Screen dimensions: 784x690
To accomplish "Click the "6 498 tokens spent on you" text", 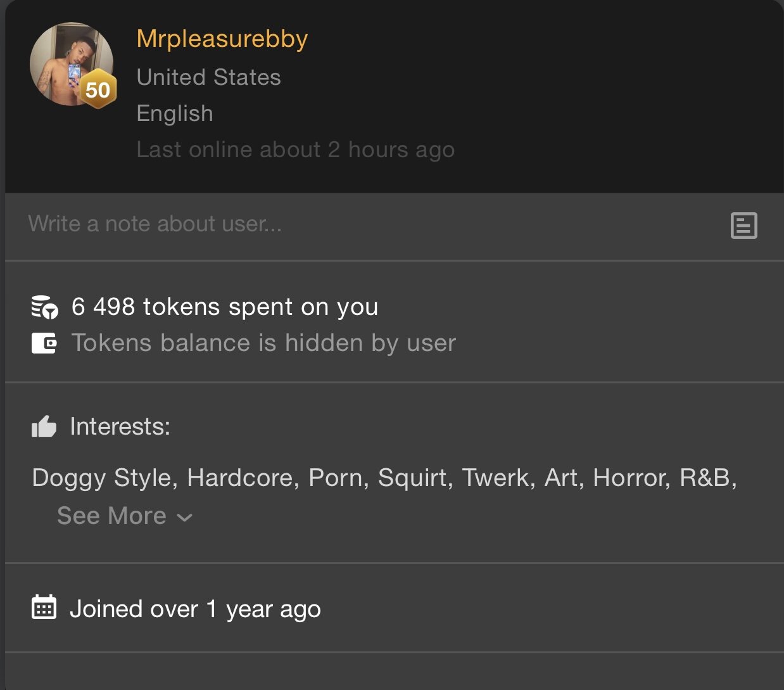I will (x=225, y=307).
